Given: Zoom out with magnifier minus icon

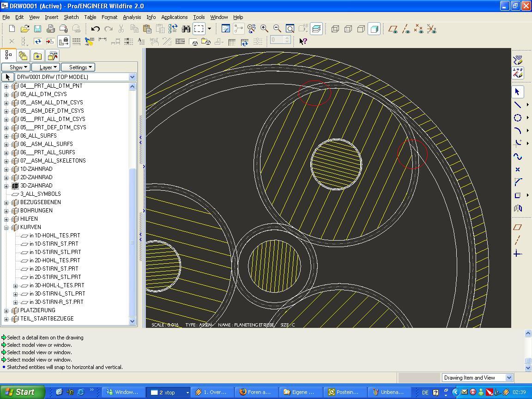Looking at the screenshot, I should (x=277, y=29).
